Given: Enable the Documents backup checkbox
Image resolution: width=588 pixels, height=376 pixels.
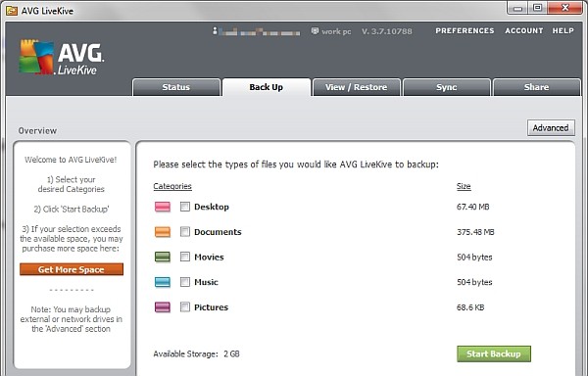Looking at the screenshot, I should (185, 232).
